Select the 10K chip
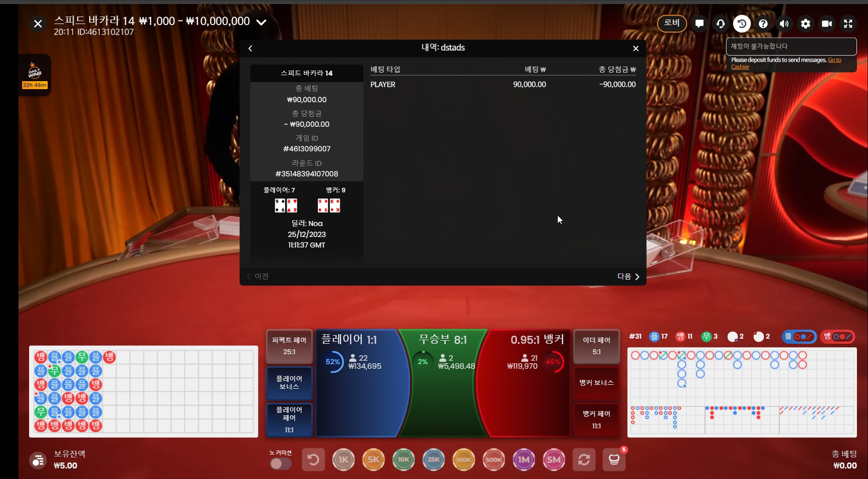This screenshot has height=479, width=868. [x=403, y=459]
